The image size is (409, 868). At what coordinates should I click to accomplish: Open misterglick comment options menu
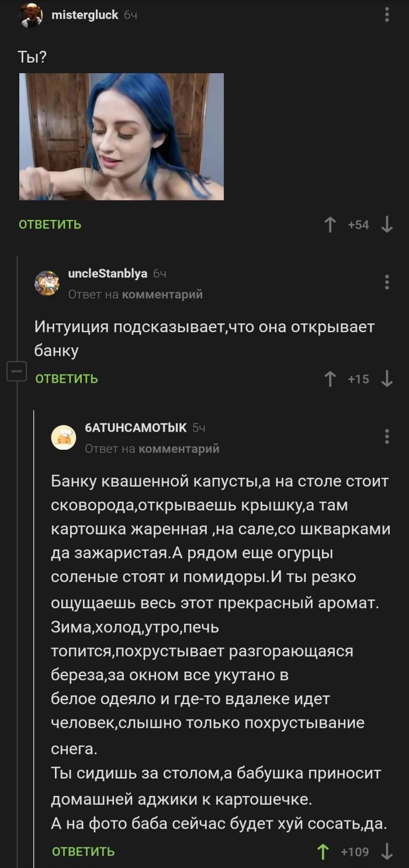387,15
